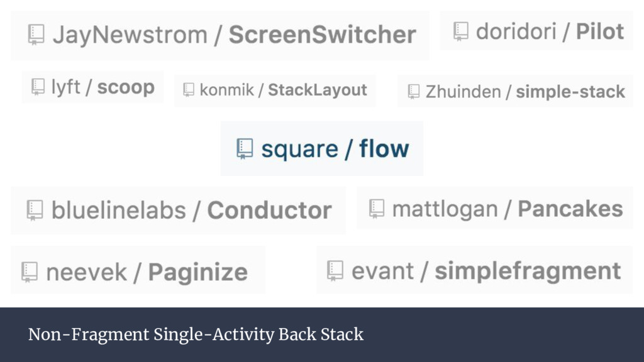
Task: Open the scoop repository by lyft
Action: pyautogui.click(x=126, y=87)
